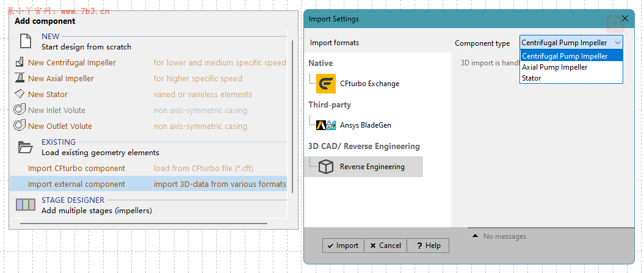This screenshot has height=273, width=644.
Task: Open the Component type combo box
Action: [x=571, y=43]
